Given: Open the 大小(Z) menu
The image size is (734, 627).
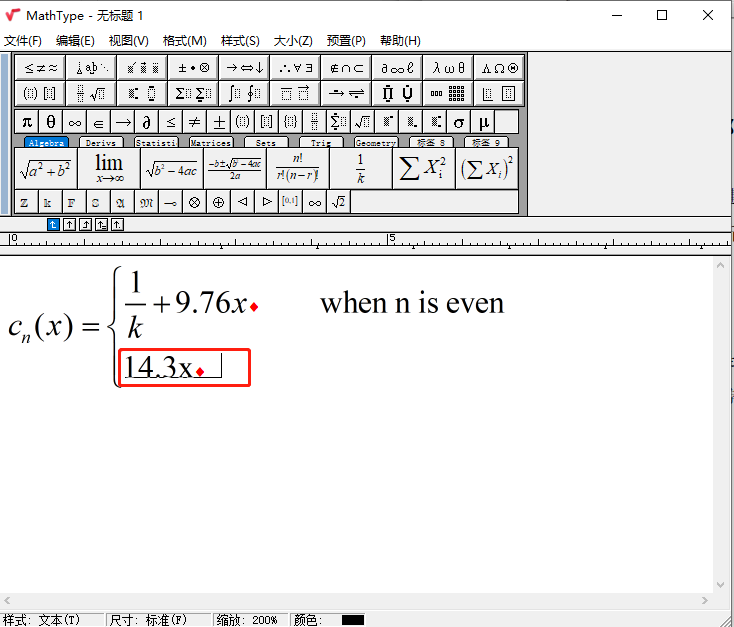Looking at the screenshot, I should click(x=293, y=41).
